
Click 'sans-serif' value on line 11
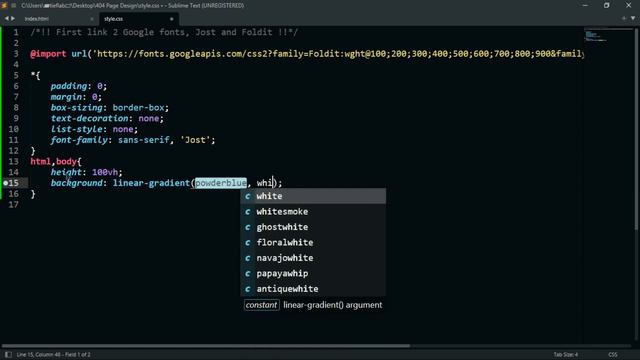tap(144, 140)
